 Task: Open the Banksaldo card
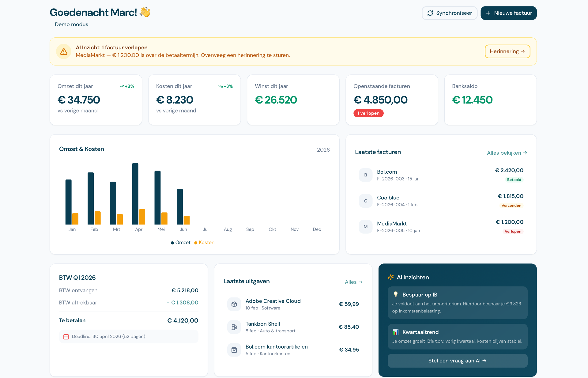pyautogui.click(x=490, y=100)
